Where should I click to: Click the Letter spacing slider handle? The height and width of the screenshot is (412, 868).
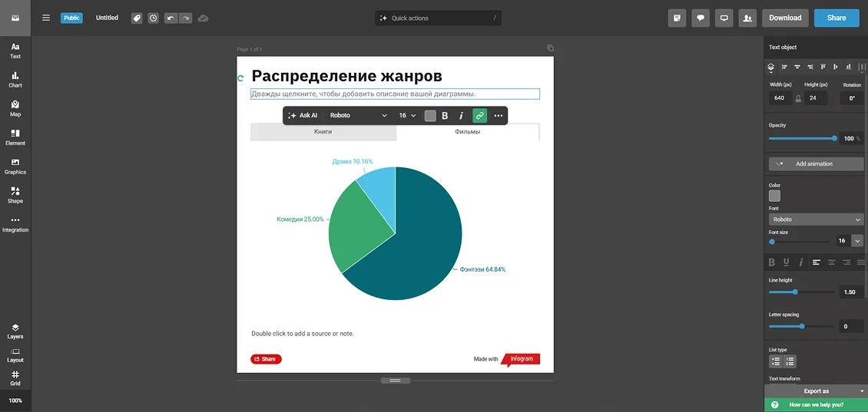click(802, 326)
